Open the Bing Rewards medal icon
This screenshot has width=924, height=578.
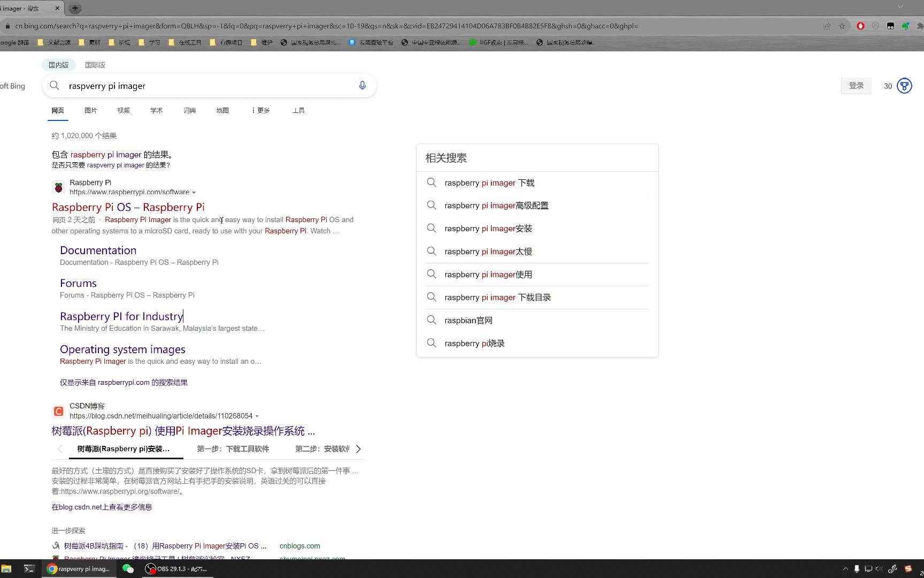(904, 86)
